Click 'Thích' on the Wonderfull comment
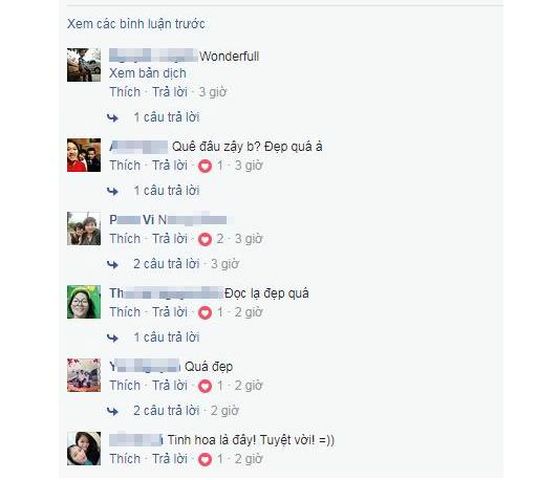The width and height of the screenshot is (537, 480). [x=125, y=92]
